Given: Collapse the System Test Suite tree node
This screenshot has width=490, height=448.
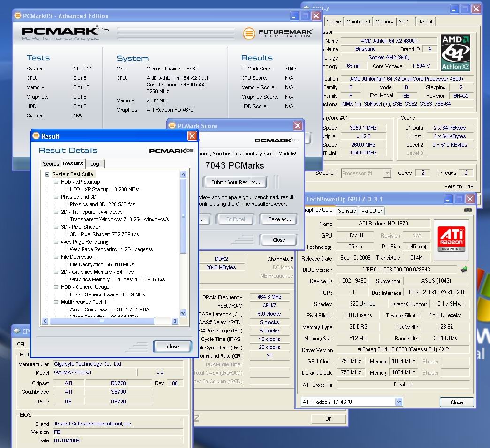Looking at the screenshot, I should (x=47, y=174).
